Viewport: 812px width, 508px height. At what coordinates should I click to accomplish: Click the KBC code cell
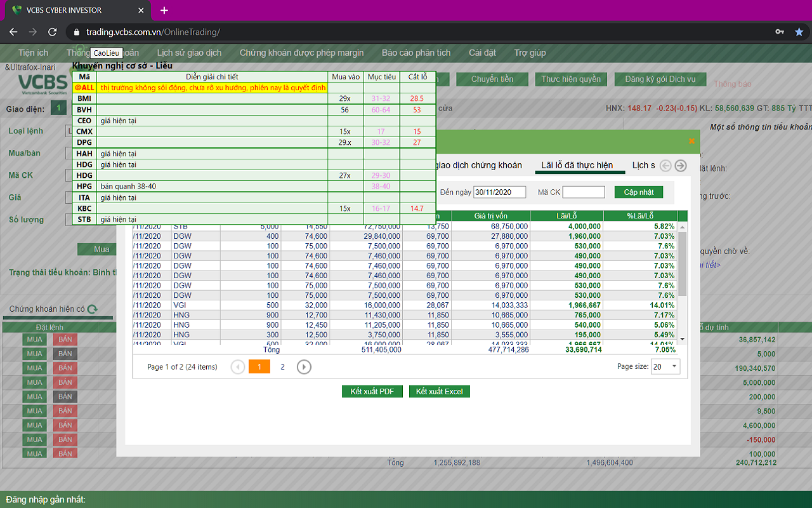[x=84, y=209]
